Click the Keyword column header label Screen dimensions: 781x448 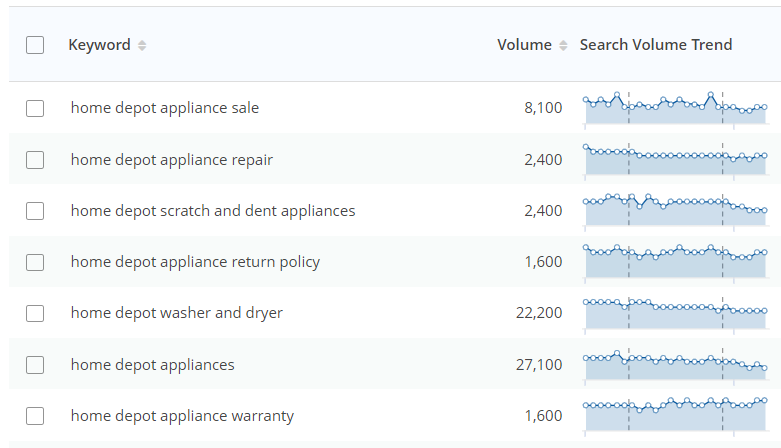point(99,45)
